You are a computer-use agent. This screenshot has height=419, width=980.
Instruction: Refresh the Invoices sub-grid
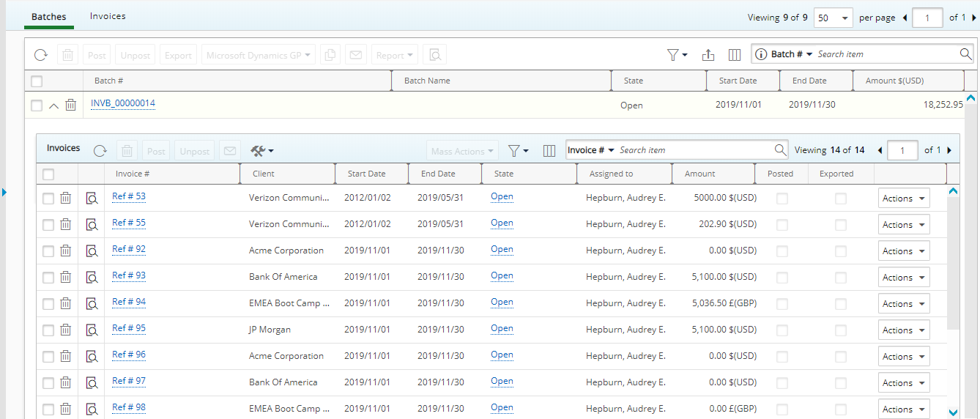[x=100, y=151]
